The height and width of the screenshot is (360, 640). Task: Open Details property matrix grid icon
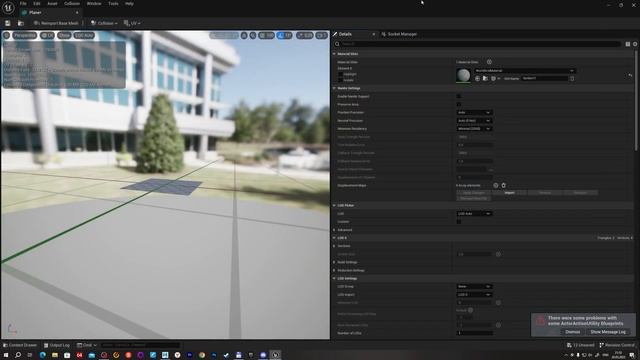pos(628,44)
